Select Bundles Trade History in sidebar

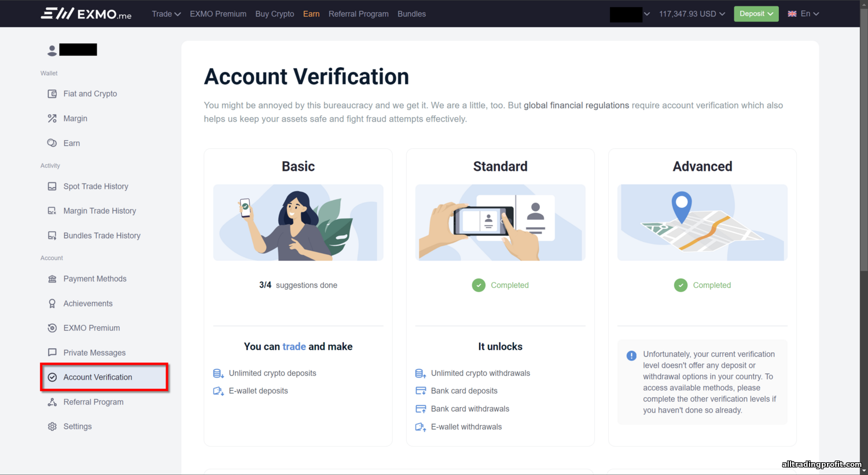(x=102, y=236)
